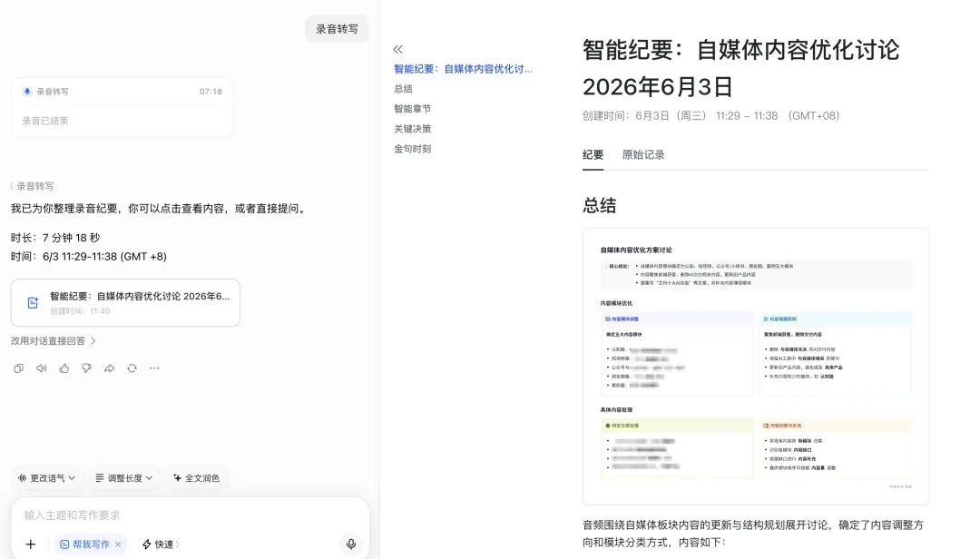980x559 pixels.
Task: Jump to 总结 in outline
Action: tap(403, 89)
